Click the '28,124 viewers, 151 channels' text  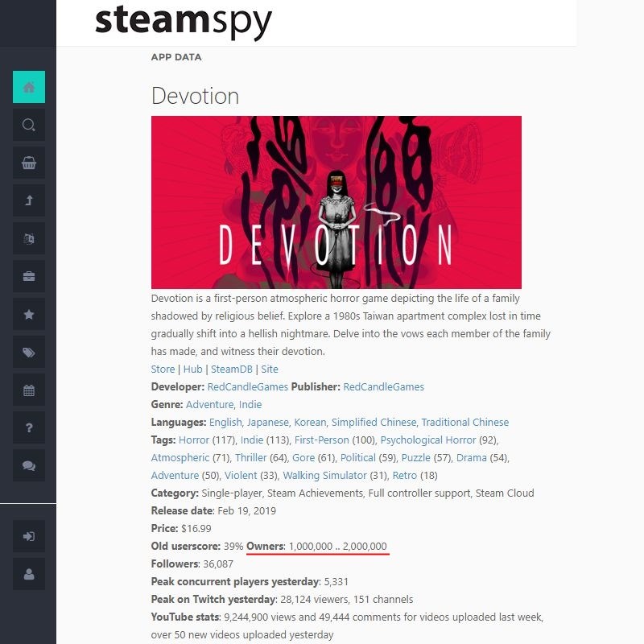coord(347,599)
